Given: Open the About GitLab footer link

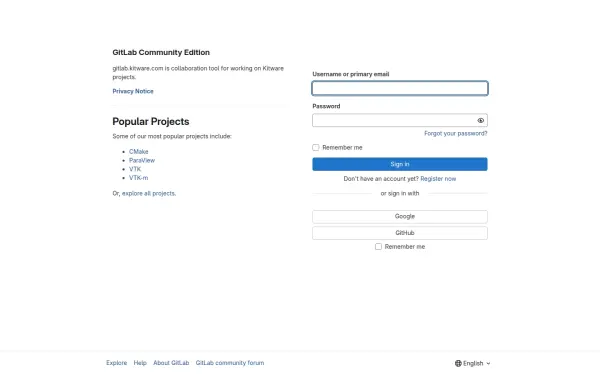Looking at the screenshot, I should 171,363.
